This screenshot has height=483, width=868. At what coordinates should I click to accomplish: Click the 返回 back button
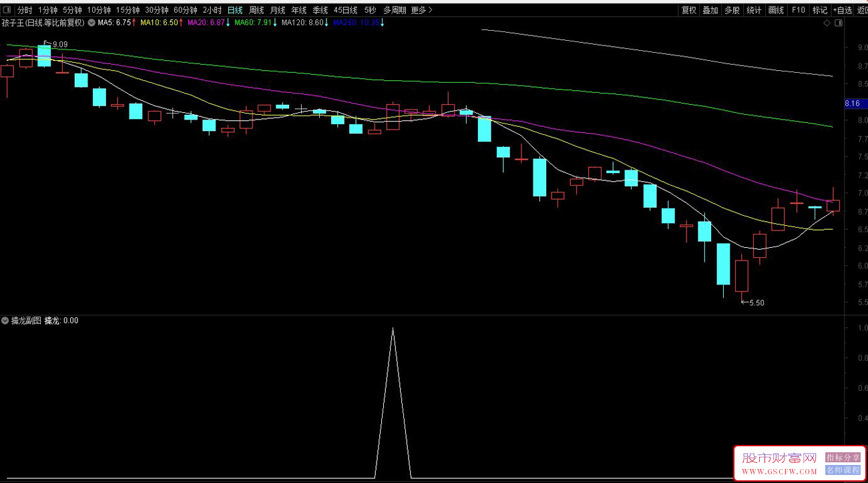pyautogui.click(x=862, y=10)
